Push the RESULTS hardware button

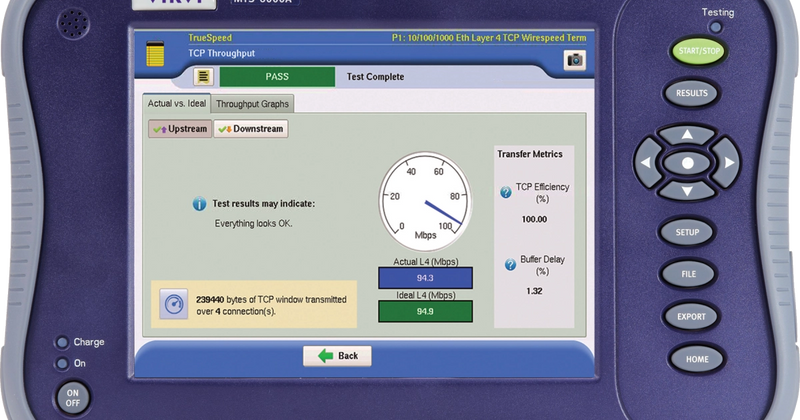click(691, 93)
